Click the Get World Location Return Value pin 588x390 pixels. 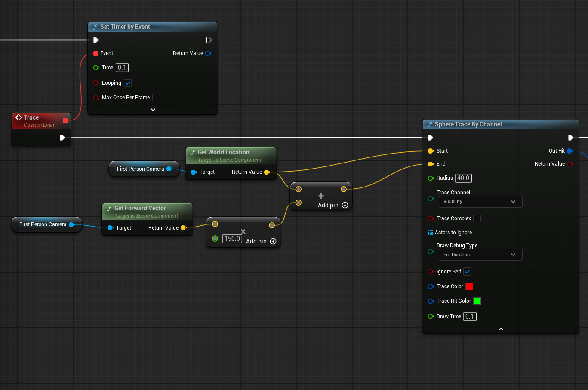coord(267,172)
